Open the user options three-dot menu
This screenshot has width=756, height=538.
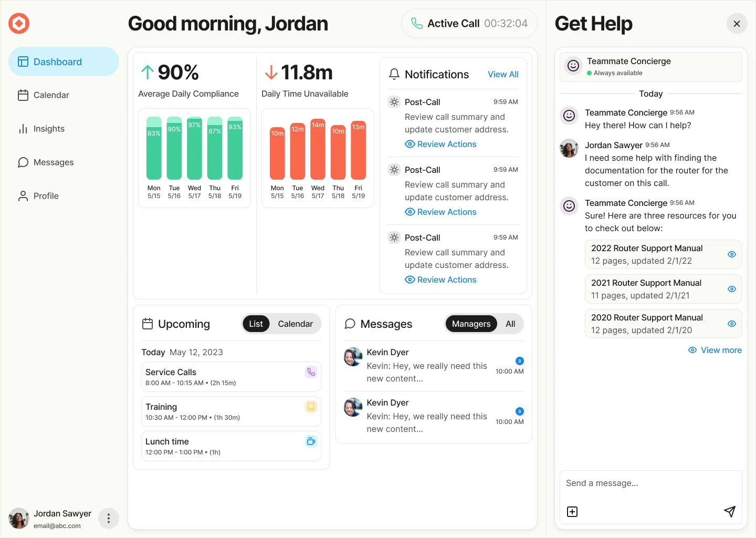click(109, 519)
